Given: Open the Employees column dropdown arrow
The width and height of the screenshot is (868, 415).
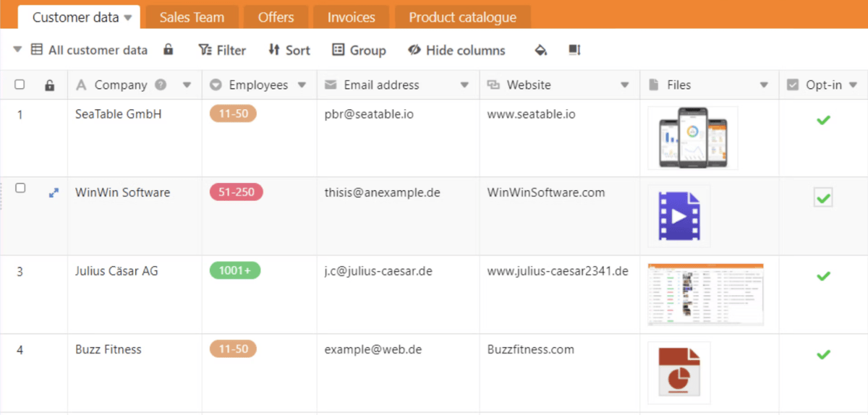Looking at the screenshot, I should pyautogui.click(x=302, y=85).
